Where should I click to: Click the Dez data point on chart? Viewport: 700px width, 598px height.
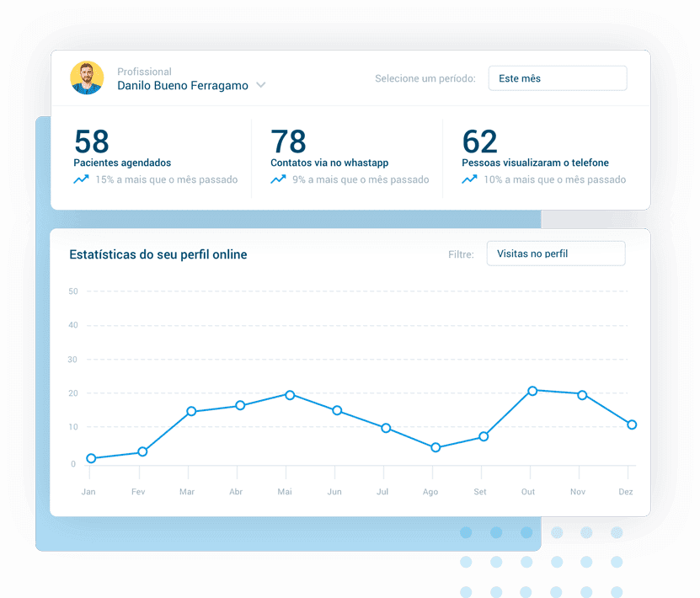pos(632,424)
